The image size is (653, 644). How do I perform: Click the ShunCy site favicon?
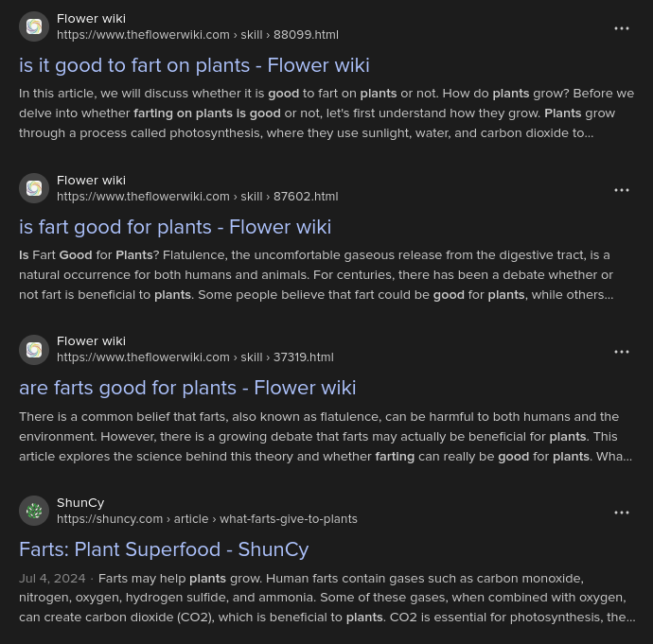(x=34, y=511)
